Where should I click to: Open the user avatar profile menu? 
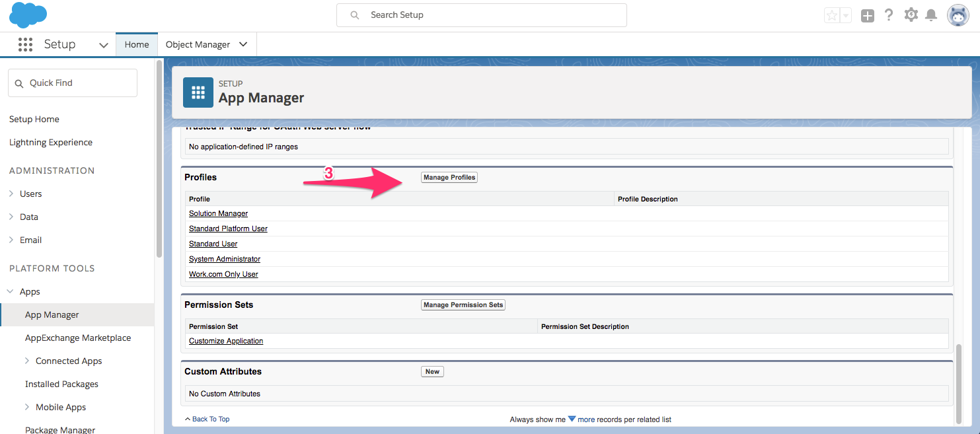pyautogui.click(x=958, y=15)
